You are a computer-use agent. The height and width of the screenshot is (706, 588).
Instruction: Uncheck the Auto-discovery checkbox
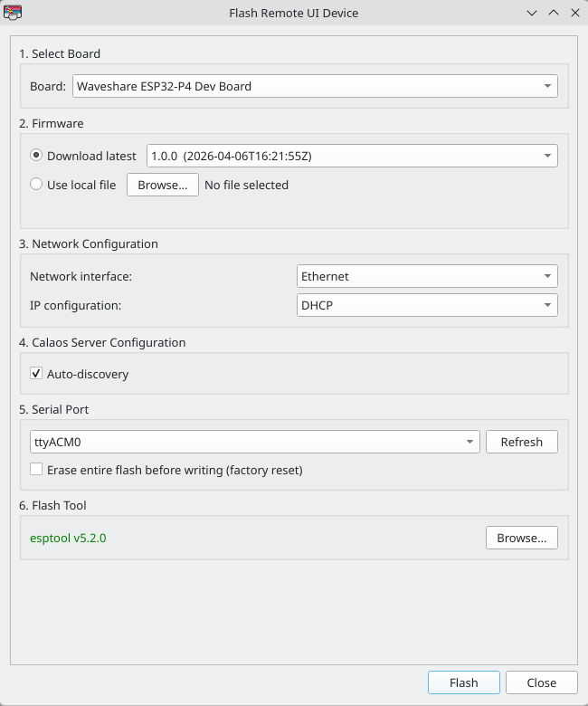coord(36,374)
